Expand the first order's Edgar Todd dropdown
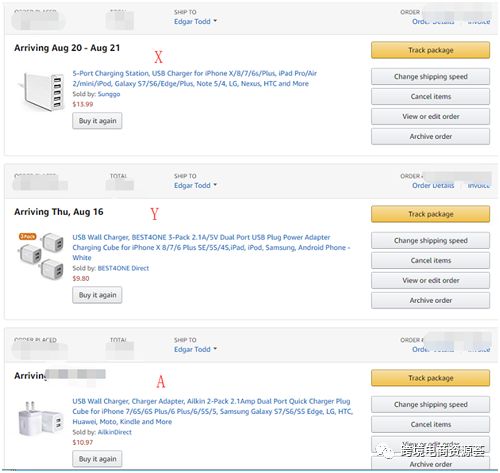 click(x=195, y=21)
